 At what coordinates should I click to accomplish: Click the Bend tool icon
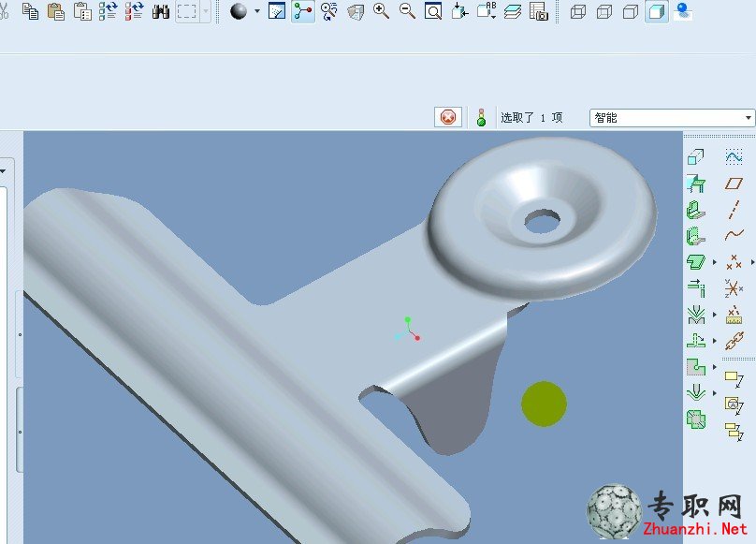(x=696, y=315)
